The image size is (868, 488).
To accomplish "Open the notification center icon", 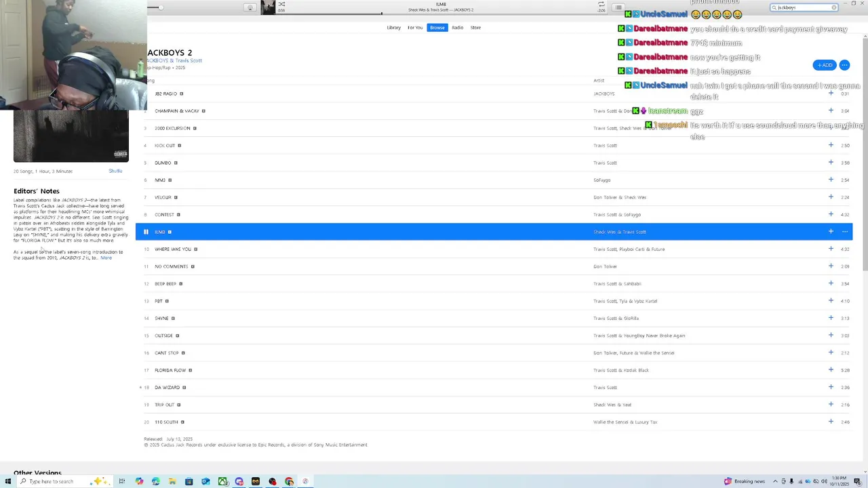I will point(857,481).
